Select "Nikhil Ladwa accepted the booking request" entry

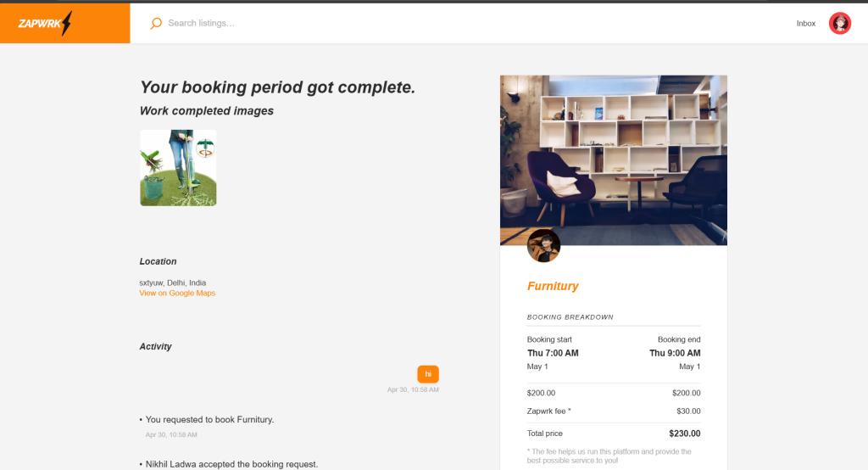231,464
